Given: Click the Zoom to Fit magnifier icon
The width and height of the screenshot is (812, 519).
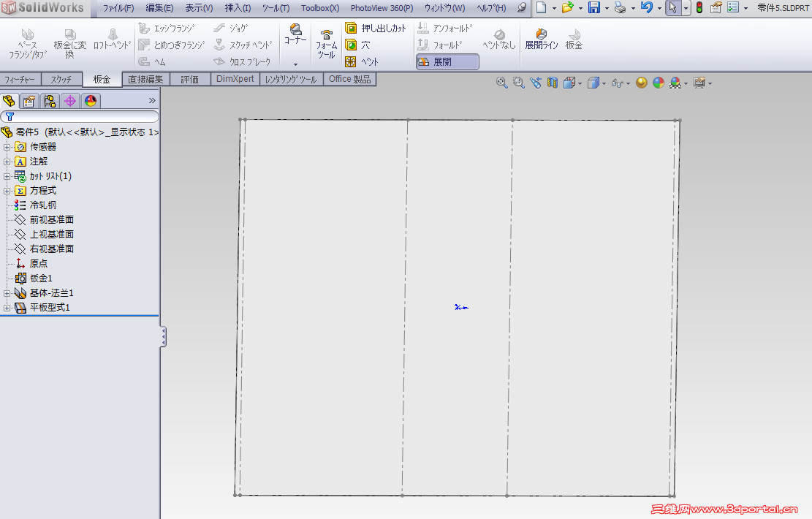Looking at the screenshot, I should (x=501, y=83).
